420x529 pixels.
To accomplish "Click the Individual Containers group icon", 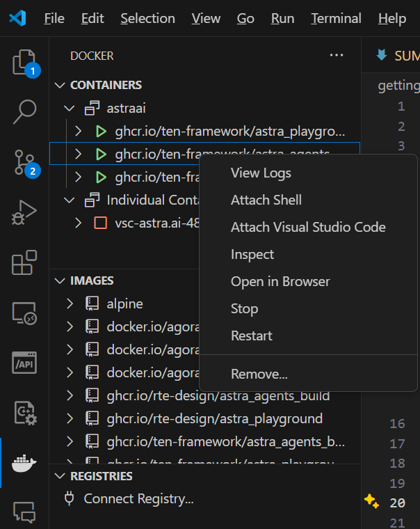I will click(92, 200).
